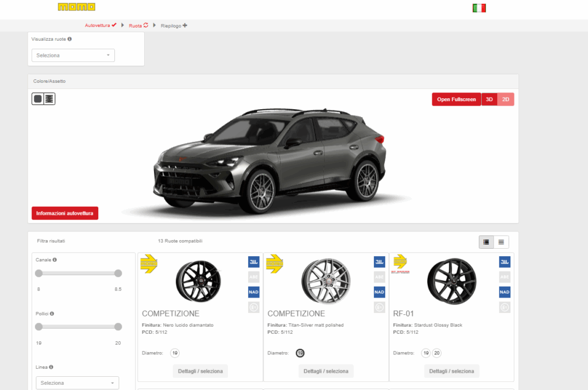The image size is (588, 390).
Task: Select 3D view mode
Action: pos(489,99)
